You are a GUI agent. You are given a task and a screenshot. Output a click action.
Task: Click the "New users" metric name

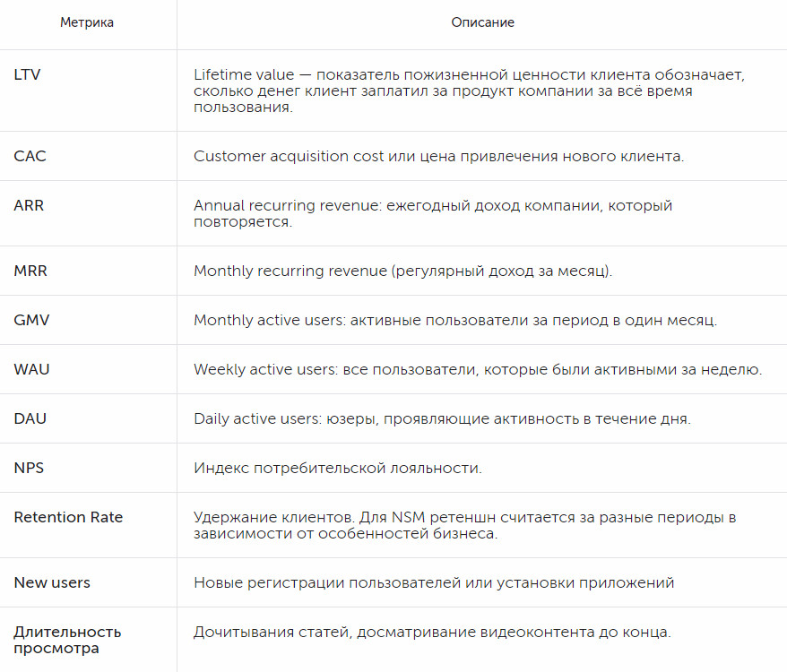52,582
